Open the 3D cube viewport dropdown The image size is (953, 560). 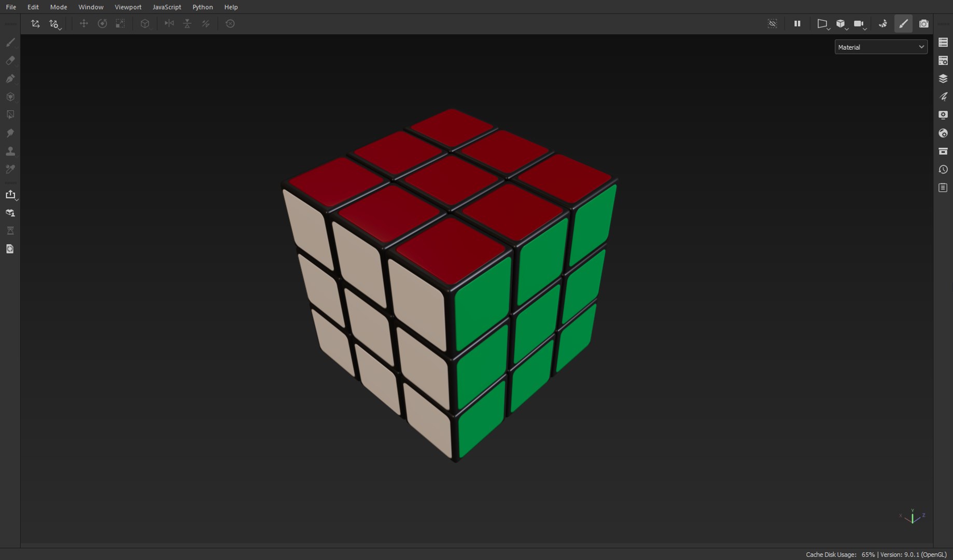pyautogui.click(x=842, y=24)
